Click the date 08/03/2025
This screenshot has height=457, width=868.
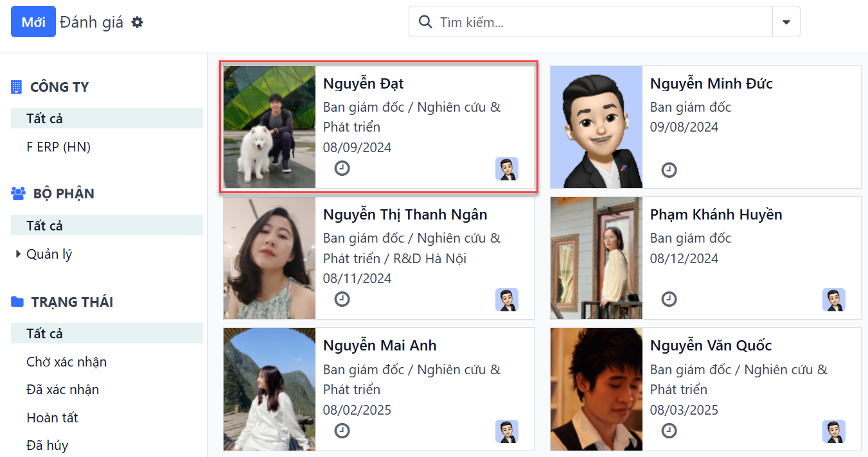[684, 410]
